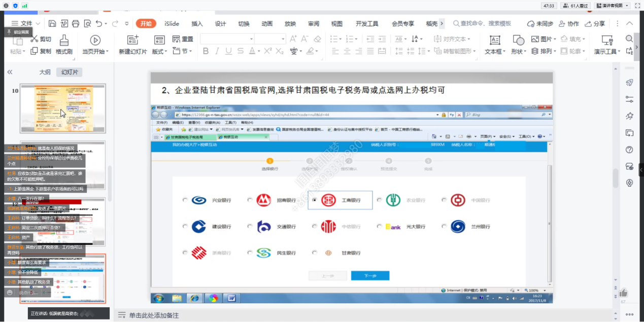
Task: Toggle Strikethrough formatting
Action: click(x=240, y=51)
